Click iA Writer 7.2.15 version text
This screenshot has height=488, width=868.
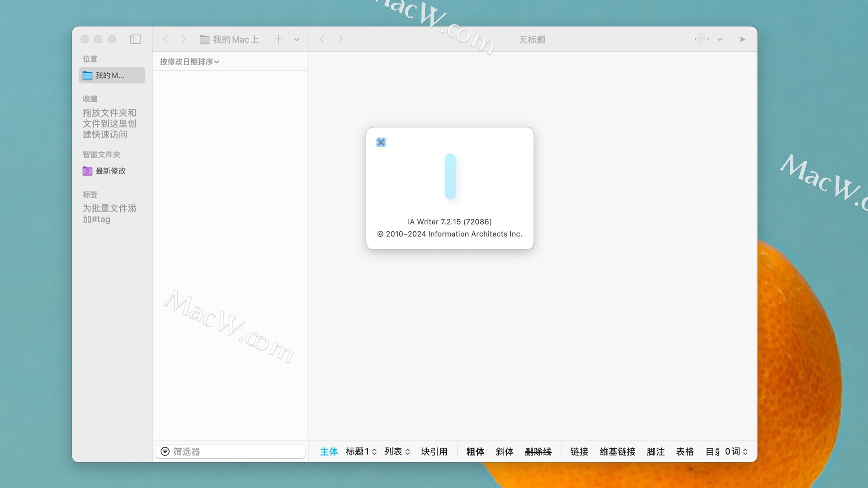tap(450, 222)
